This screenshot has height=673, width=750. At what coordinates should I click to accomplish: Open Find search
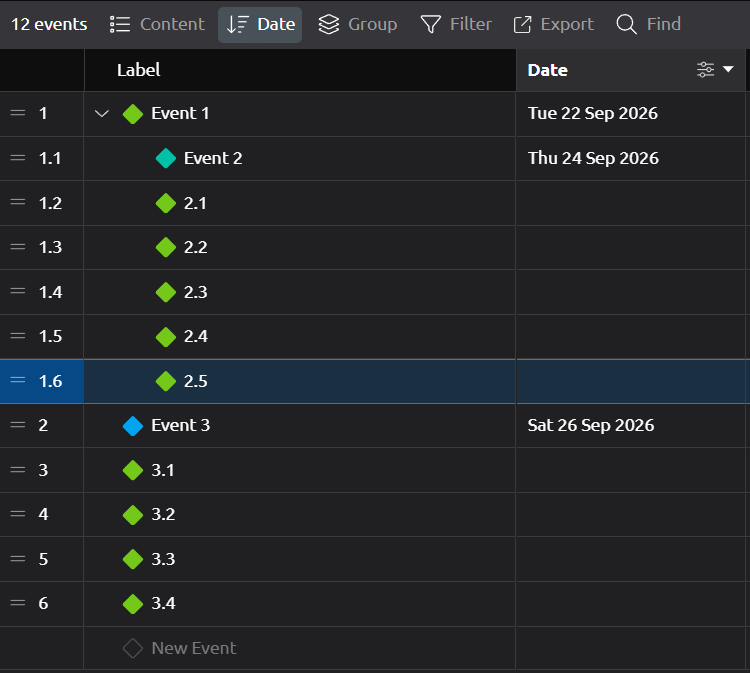(648, 24)
